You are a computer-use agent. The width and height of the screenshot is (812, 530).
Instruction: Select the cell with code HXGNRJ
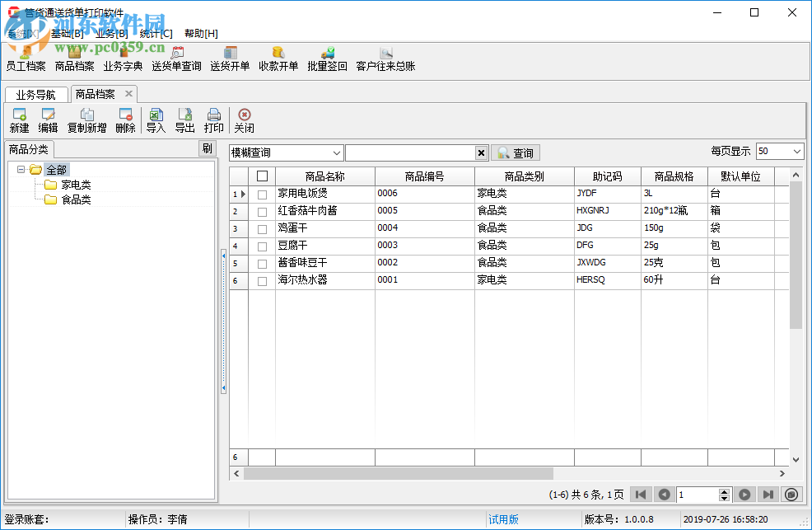coord(608,211)
